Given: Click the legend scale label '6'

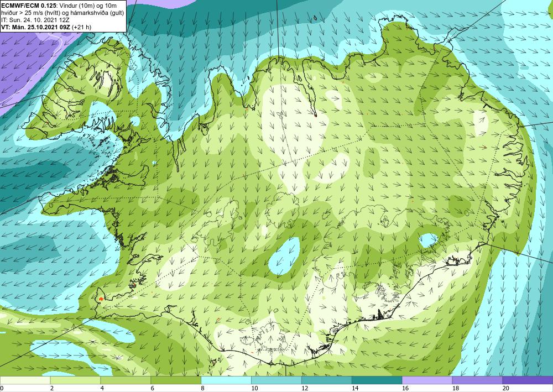Looking at the screenshot, I should 153,388.
